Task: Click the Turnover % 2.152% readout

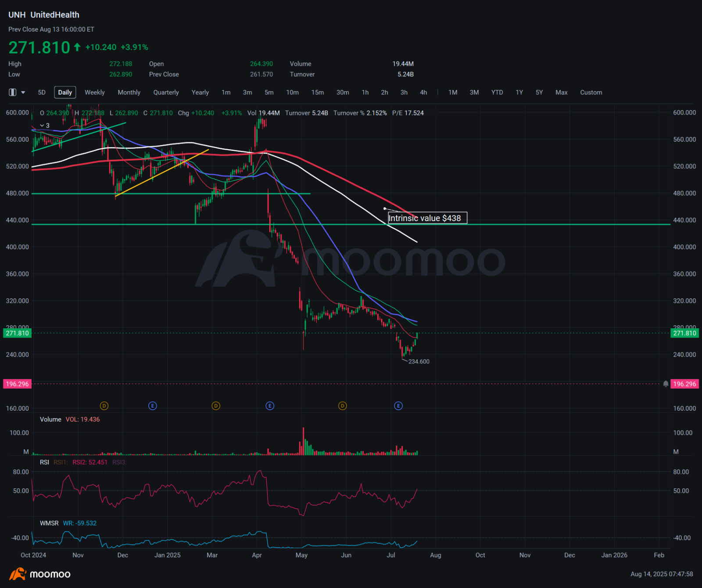Action: 360,113
